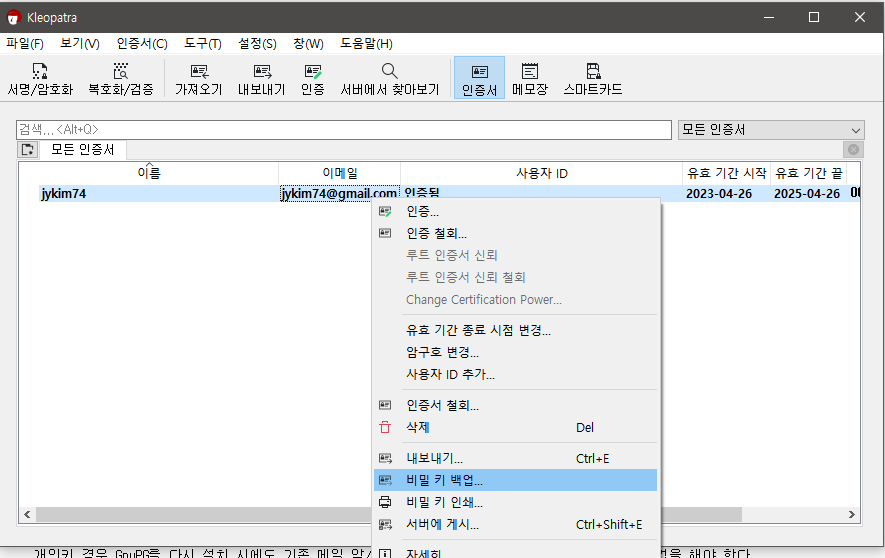The image size is (885, 558).
Task: Click the new tab icon beside 모든 인증서 tab
Action: tap(27, 150)
